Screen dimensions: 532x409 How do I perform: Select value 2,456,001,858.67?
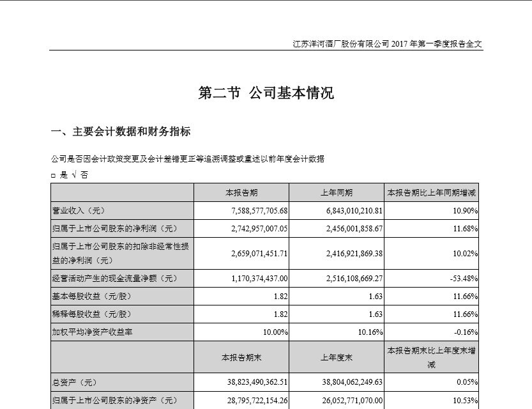[354, 229]
